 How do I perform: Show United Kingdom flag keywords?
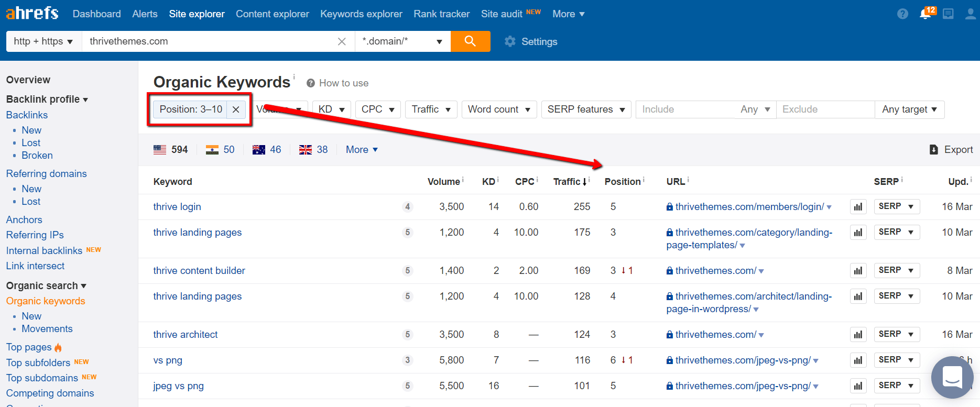[306, 150]
